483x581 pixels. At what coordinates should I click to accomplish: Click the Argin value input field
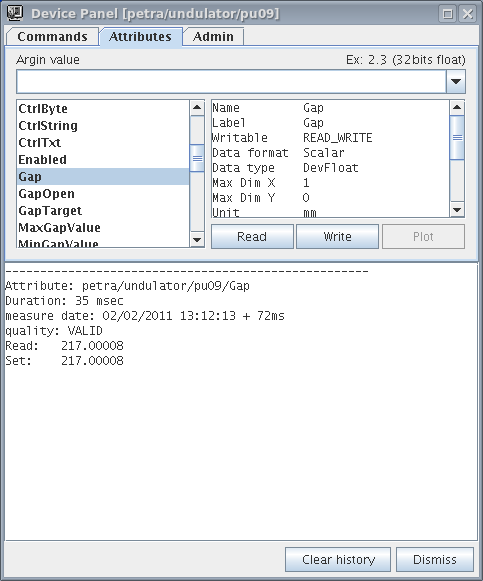(x=231, y=82)
